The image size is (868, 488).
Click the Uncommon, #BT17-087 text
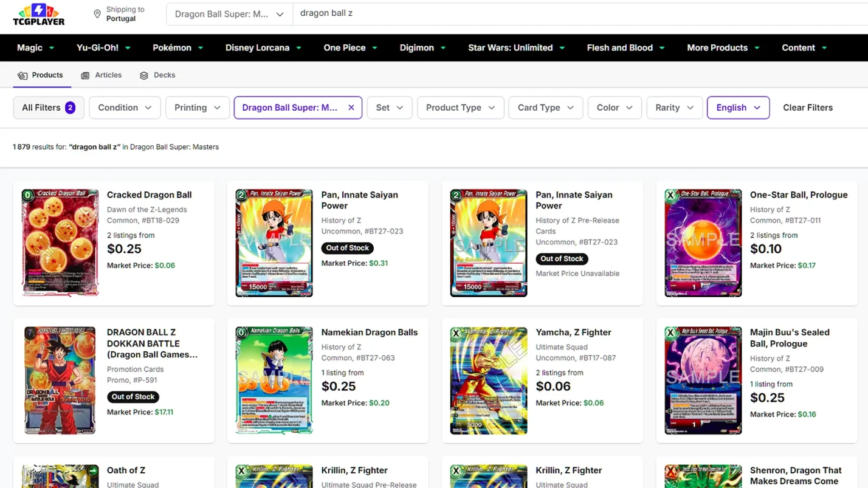[576, 358]
